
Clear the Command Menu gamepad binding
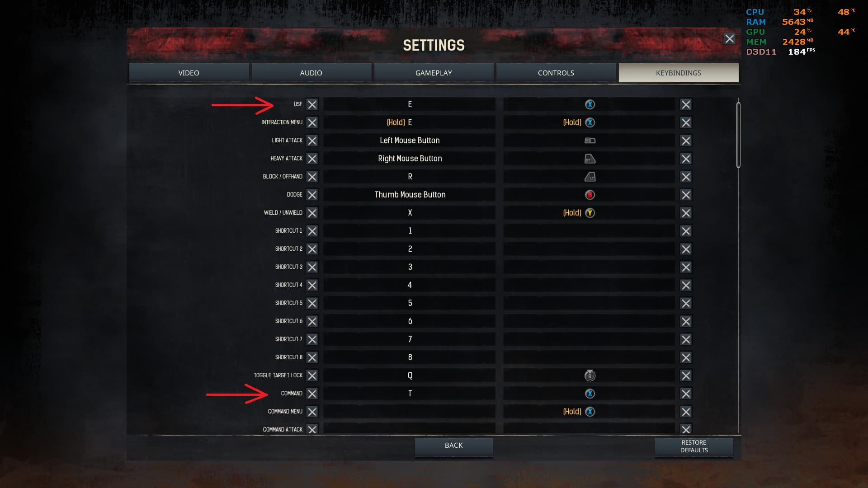tap(686, 412)
